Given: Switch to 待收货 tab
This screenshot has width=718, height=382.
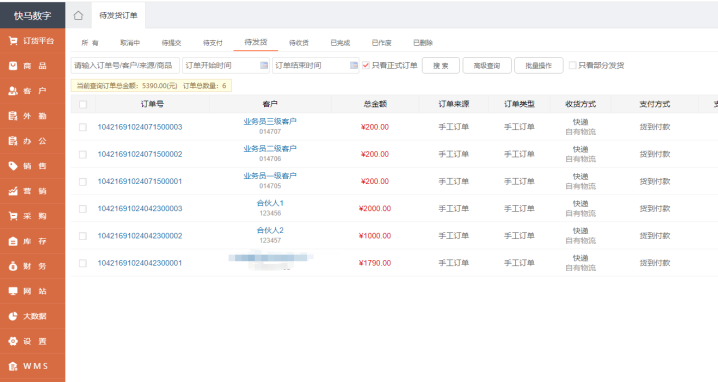Looking at the screenshot, I should click(299, 43).
